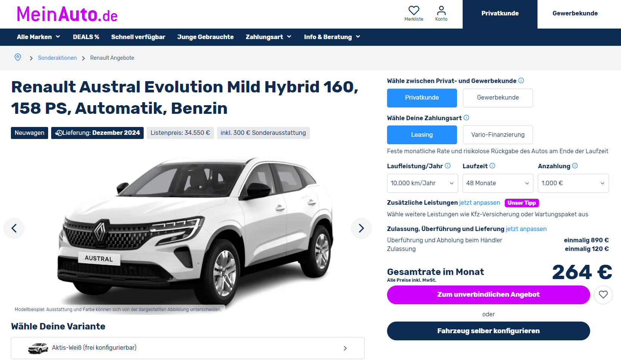Choose Vario-Finanzierung payment type
Viewport: 621px width, 364px height.
(x=498, y=135)
